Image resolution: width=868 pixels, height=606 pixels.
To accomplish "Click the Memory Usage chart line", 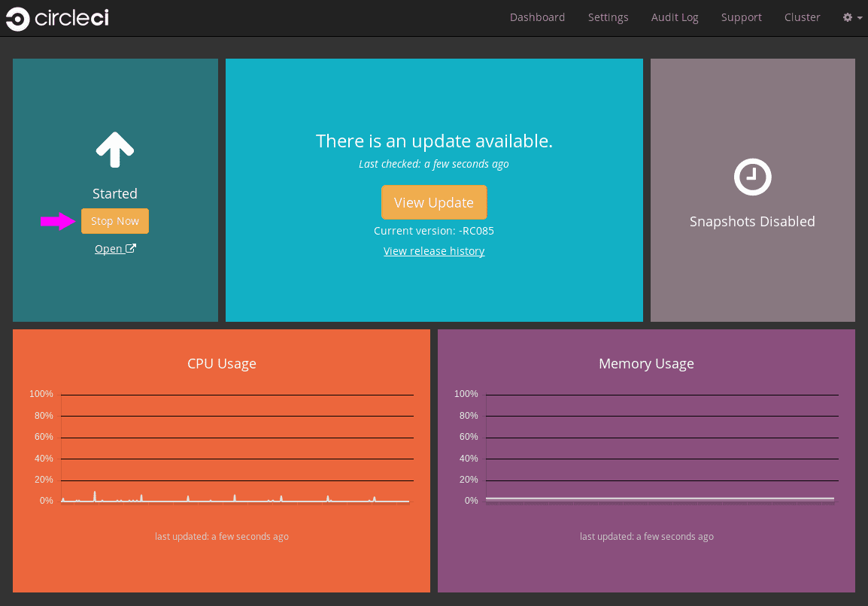I will click(x=660, y=498).
